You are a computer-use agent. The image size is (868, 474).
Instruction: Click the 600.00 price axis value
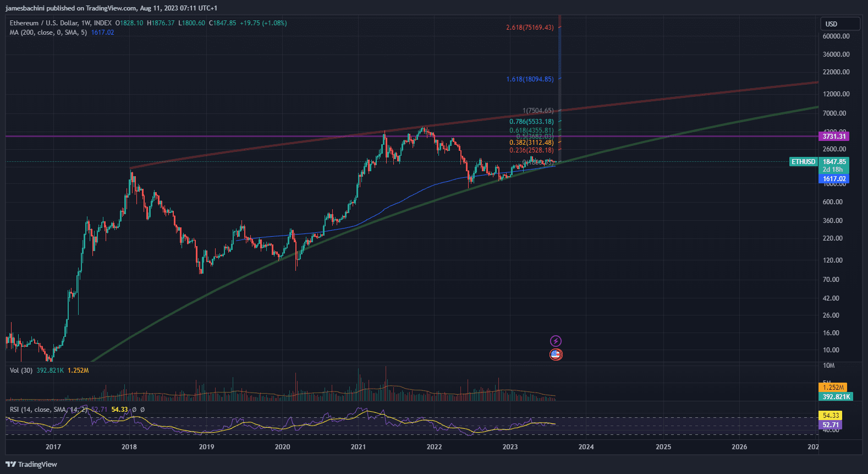coord(833,202)
